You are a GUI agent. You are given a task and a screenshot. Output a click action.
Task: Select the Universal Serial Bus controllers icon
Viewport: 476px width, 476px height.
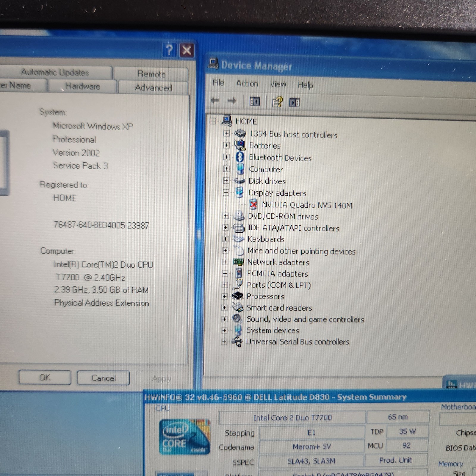pos(237,341)
